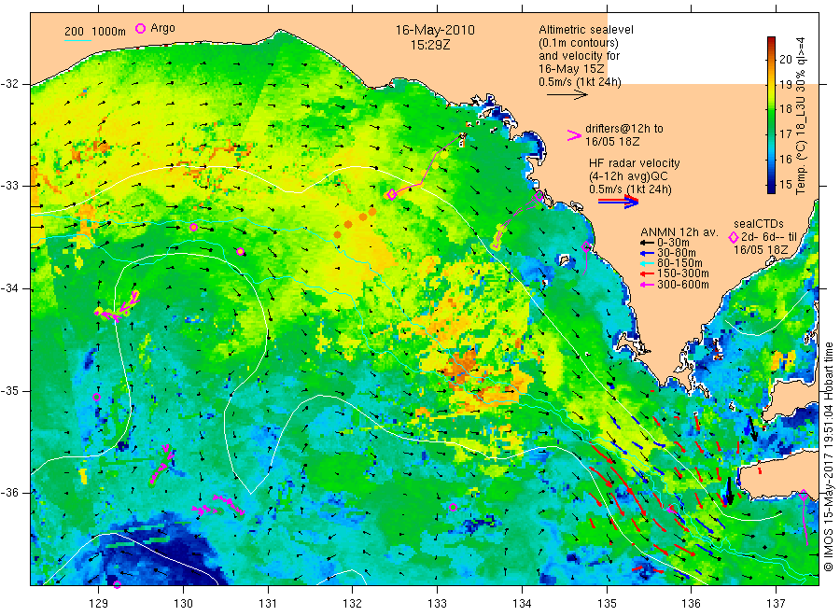Click the 'HF radar velocity' label
840x616 pixels.
click(635, 163)
